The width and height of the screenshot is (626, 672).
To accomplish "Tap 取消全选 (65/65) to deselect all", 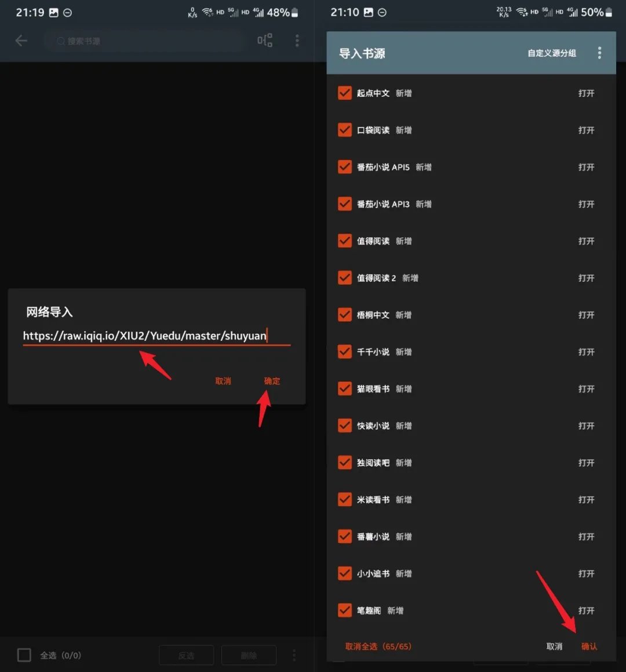I will 378,646.
